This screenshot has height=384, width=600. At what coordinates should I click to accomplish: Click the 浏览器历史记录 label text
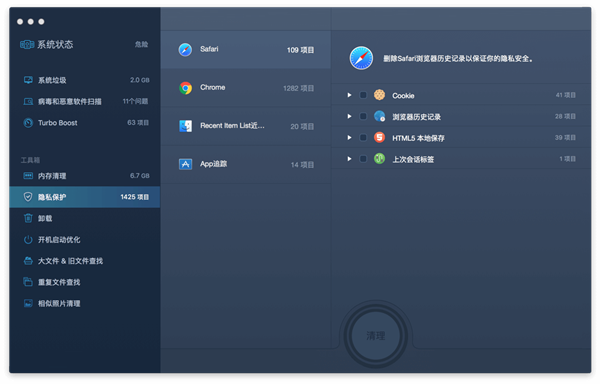[x=416, y=117]
